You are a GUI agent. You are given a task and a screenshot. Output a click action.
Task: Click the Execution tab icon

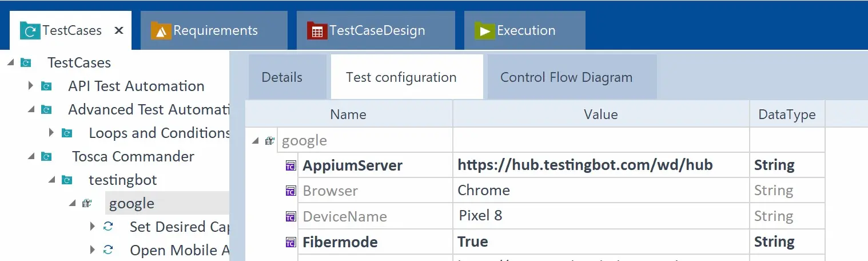(485, 30)
